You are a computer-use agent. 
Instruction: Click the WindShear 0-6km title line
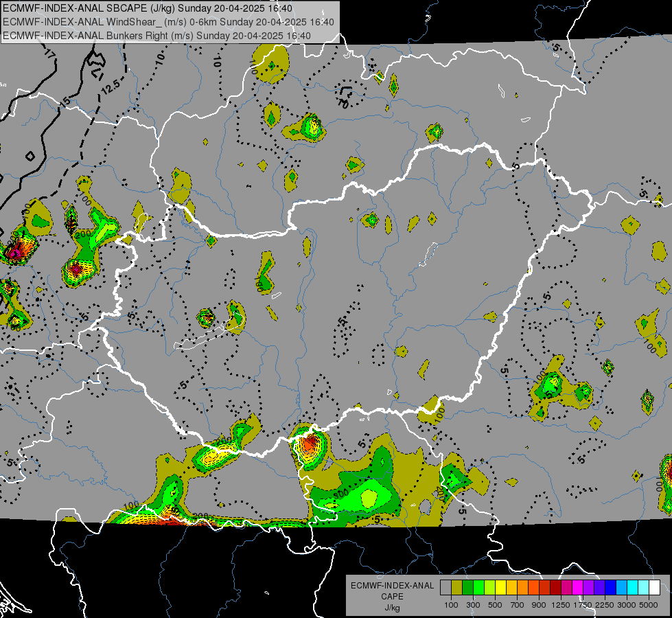(x=168, y=22)
